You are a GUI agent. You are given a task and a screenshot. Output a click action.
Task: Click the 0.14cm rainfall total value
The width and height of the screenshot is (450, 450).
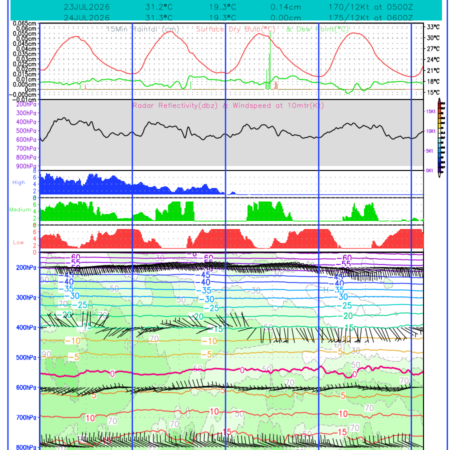[286, 7]
